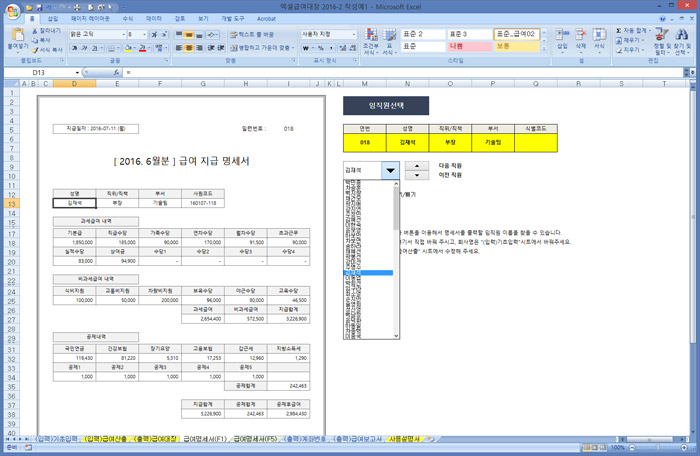The image size is (700, 456).
Task: Toggle middle vertical alignment
Action: click(x=189, y=34)
